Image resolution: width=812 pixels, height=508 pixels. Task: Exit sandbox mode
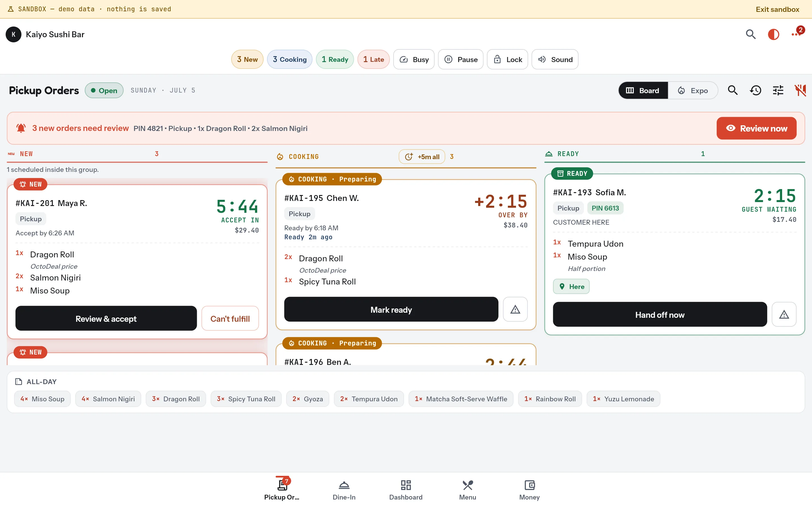click(x=777, y=9)
